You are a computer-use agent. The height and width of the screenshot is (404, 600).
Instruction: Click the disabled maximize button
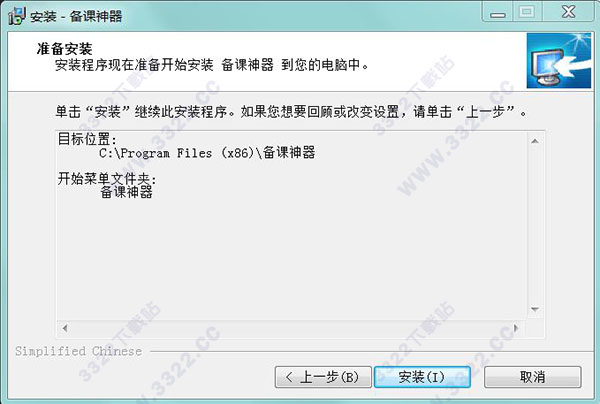(x=527, y=12)
